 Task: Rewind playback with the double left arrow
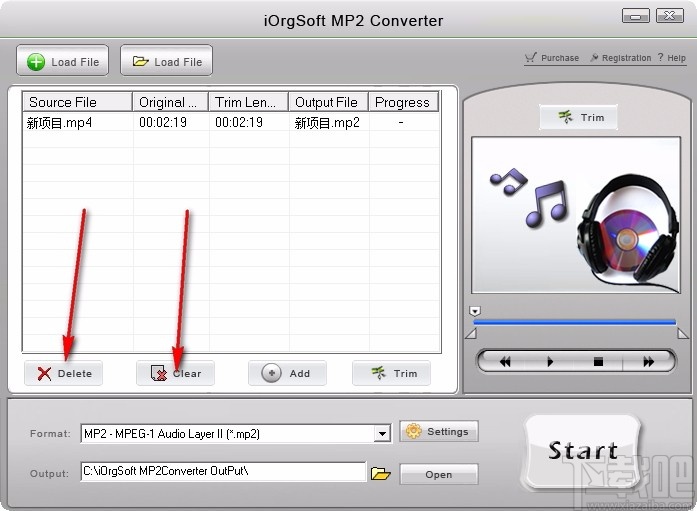point(505,362)
